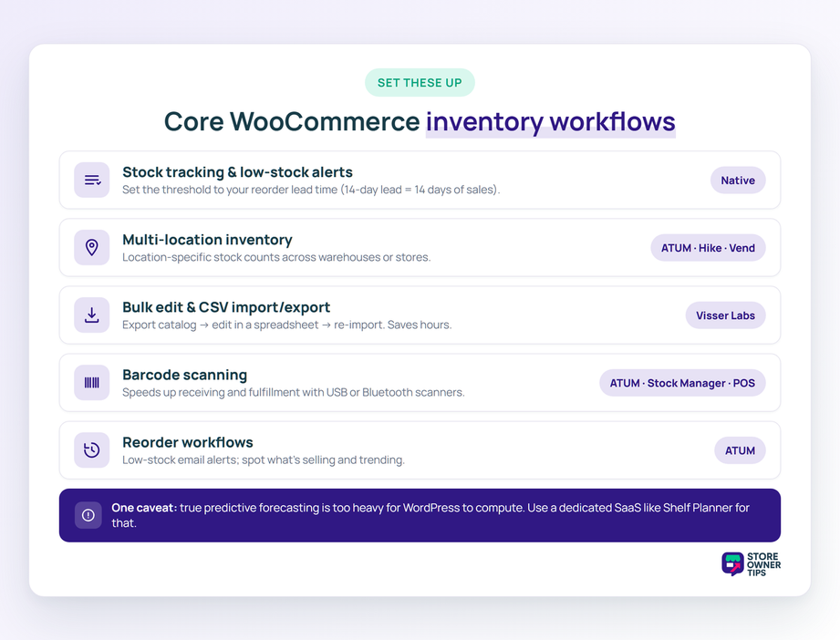Click the Core WooCommerce inventory workflows heading

pyautogui.click(x=420, y=121)
